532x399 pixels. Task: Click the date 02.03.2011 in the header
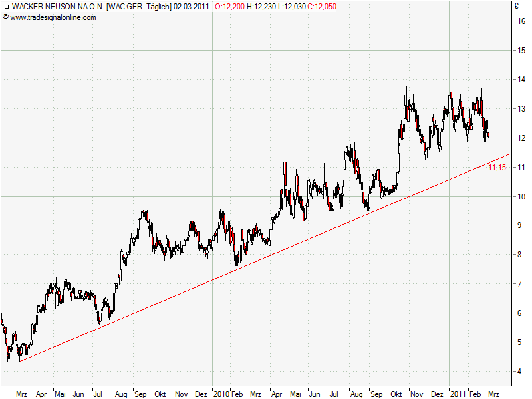click(192, 7)
